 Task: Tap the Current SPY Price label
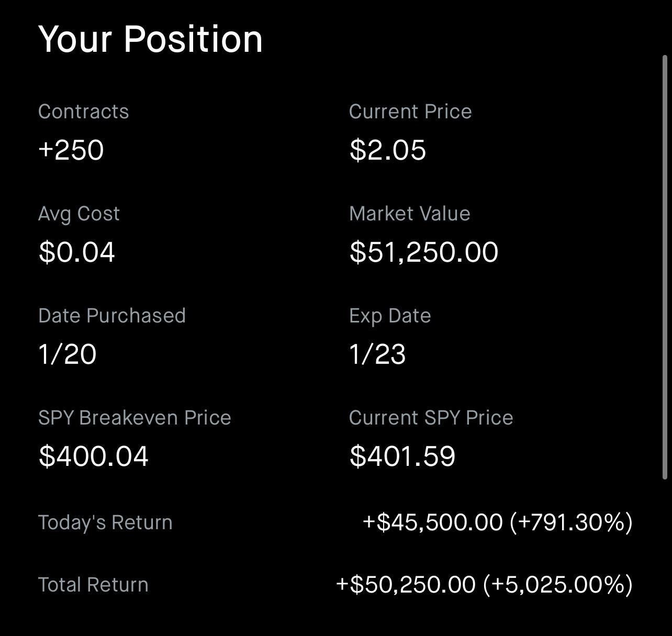(x=431, y=418)
